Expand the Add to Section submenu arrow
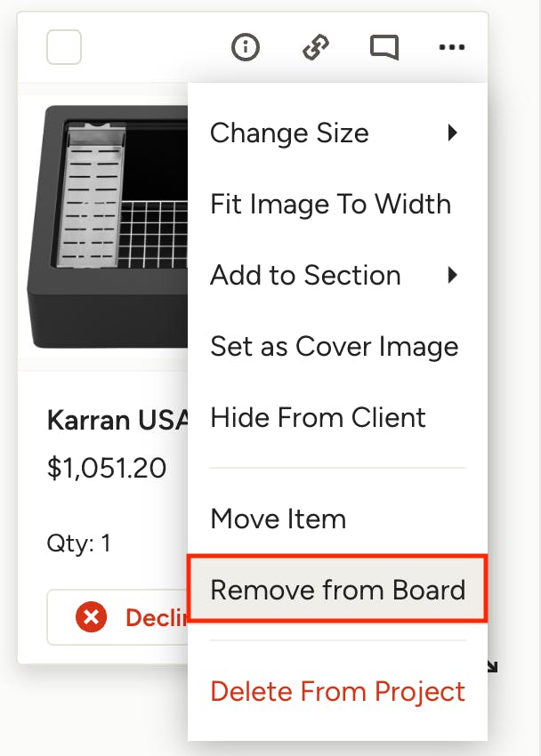 452,275
